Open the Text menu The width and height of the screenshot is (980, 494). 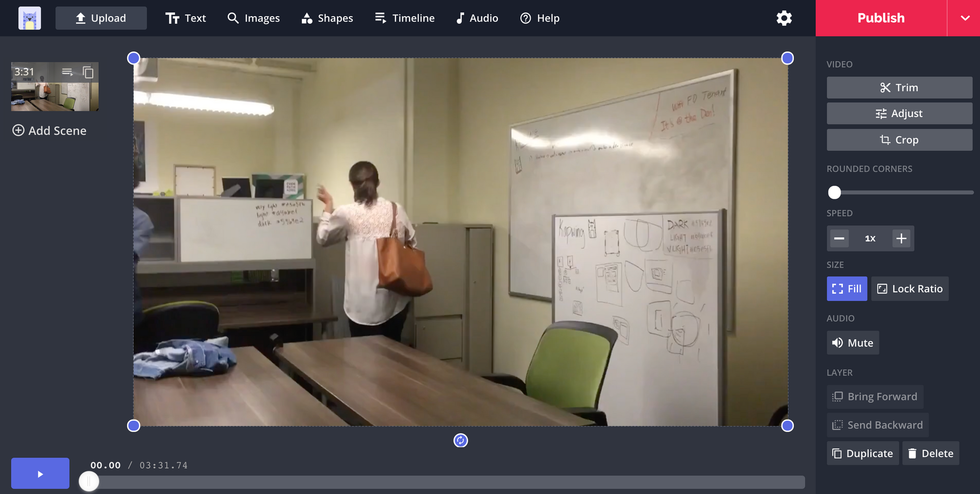(x=186, y=18)
